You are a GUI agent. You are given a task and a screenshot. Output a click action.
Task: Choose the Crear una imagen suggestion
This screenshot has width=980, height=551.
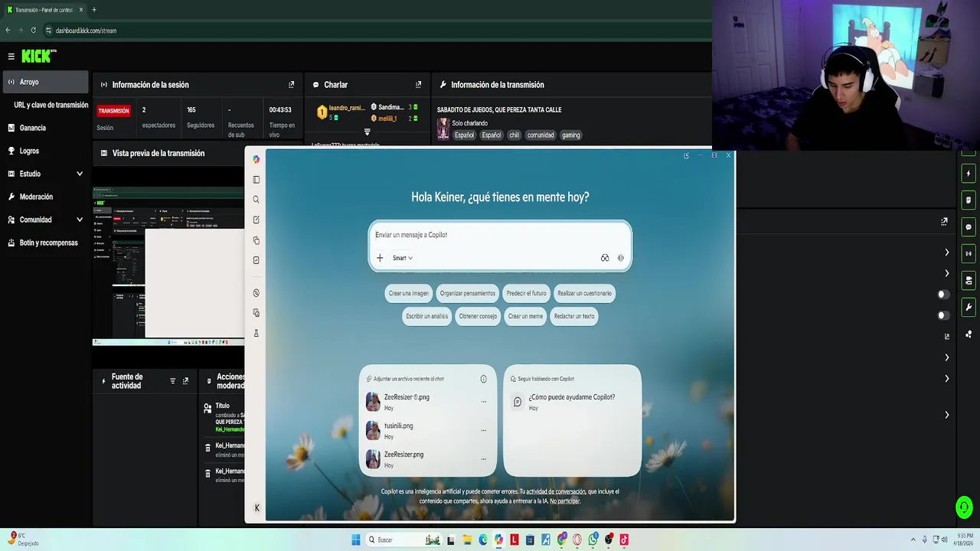[x=409, y=293]
